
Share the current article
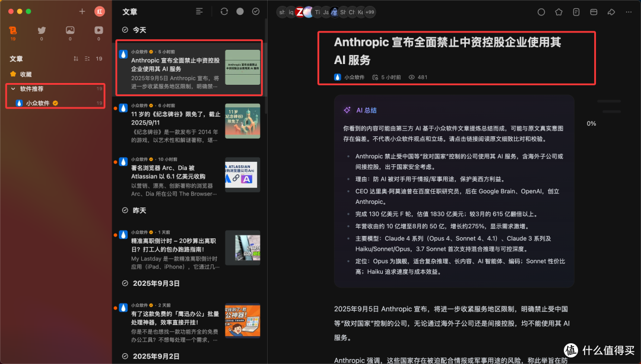coord(611,12)
